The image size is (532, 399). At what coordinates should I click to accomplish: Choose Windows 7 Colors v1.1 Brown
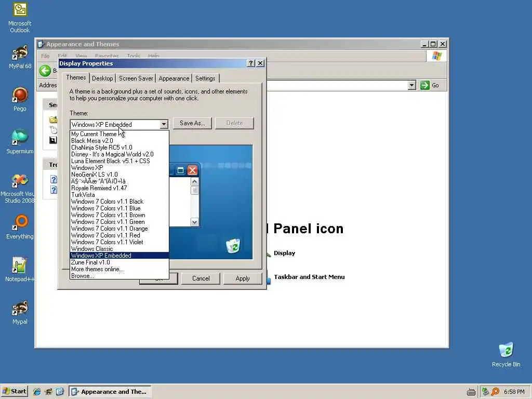pos(119,215)
